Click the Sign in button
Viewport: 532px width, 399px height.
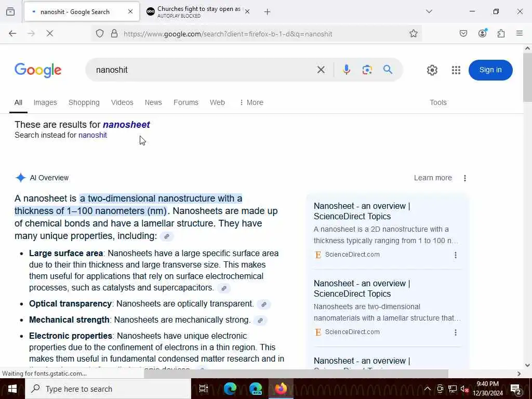coord(490,70)
